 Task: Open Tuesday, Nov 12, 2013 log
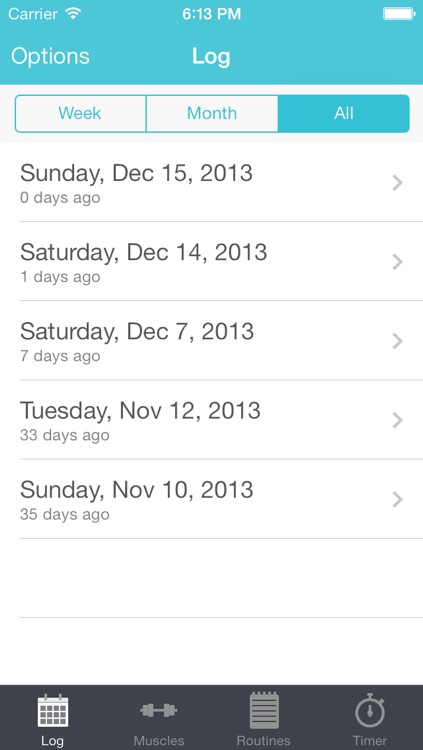212,420
